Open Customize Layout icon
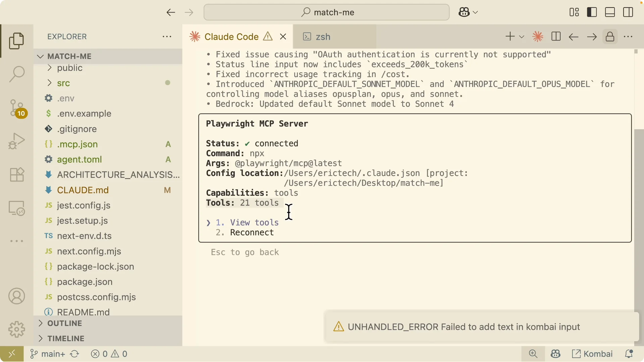This screenshot has height=362, width=644. coord(574,12)
